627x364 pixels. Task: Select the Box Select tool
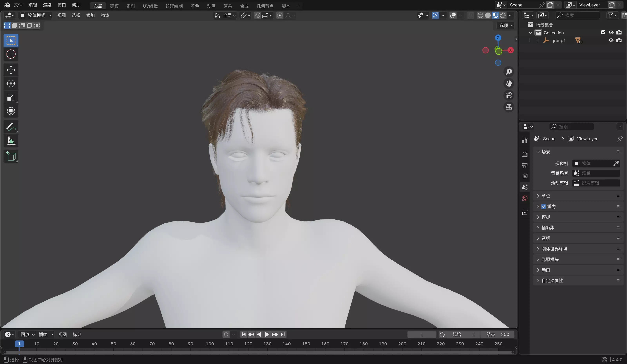(11, 41)
